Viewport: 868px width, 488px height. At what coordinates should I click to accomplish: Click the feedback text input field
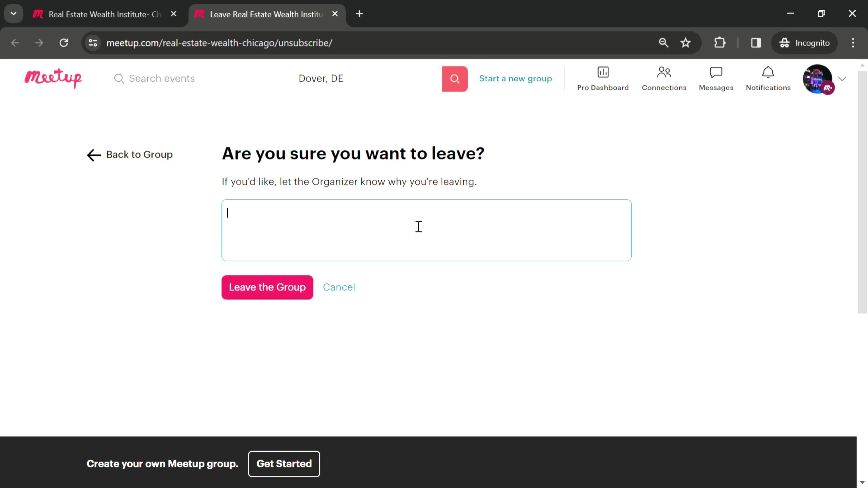point(426,229)
